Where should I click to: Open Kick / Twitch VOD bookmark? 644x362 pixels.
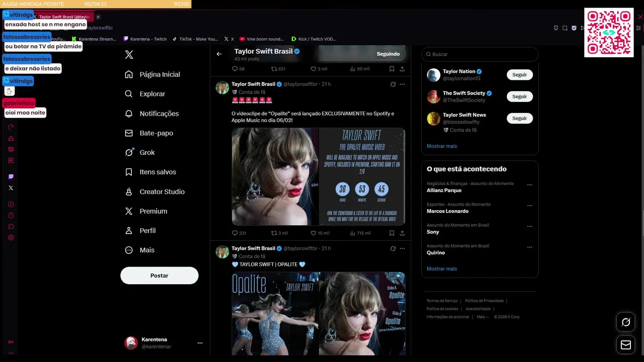(314, 39)
